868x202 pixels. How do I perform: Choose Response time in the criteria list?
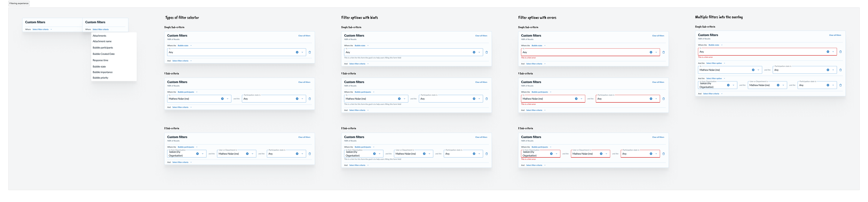[x=100, y=61]
